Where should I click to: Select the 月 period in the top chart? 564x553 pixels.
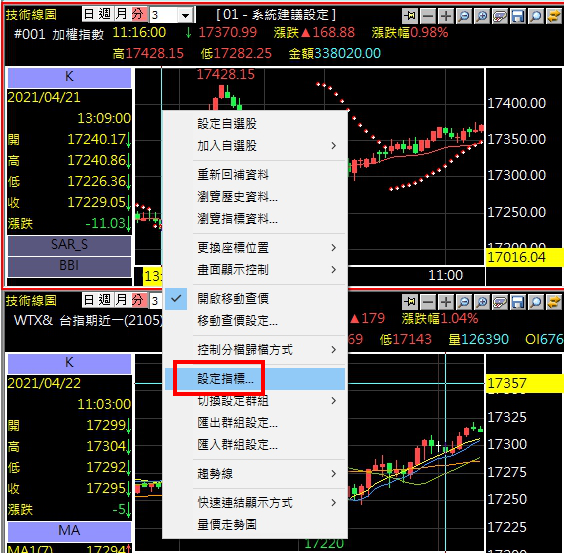122,14
